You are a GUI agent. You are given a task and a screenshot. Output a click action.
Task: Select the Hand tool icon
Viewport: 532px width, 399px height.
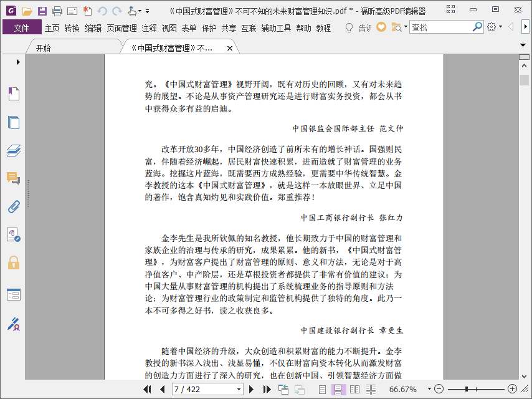(131, 11)
